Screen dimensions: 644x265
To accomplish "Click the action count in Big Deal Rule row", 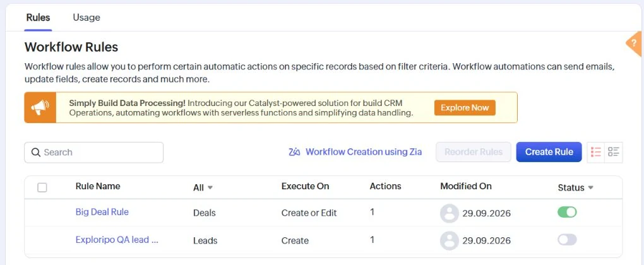I will click(372, 212).
